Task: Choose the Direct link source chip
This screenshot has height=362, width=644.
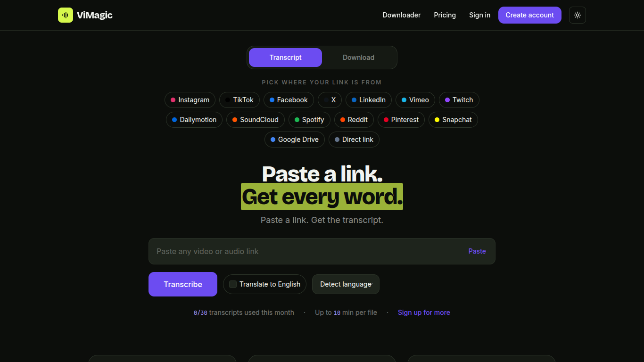Action: click(354, 140)
